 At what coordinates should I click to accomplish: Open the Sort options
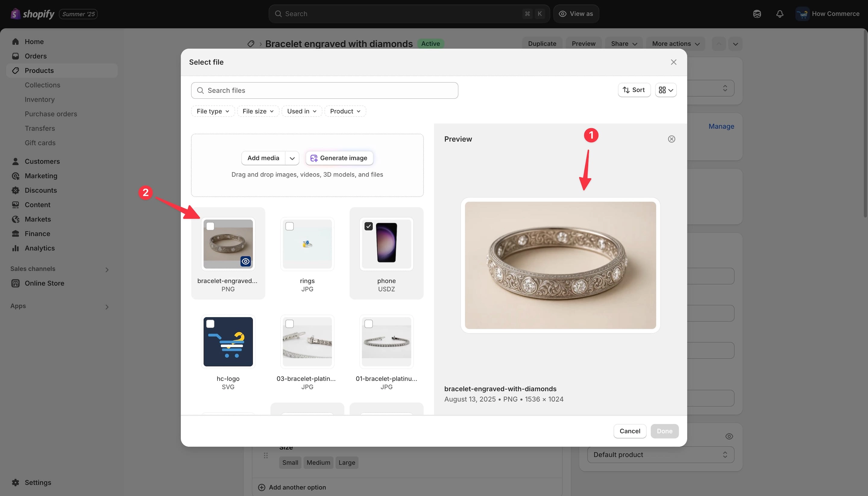[x=634, y=90]
